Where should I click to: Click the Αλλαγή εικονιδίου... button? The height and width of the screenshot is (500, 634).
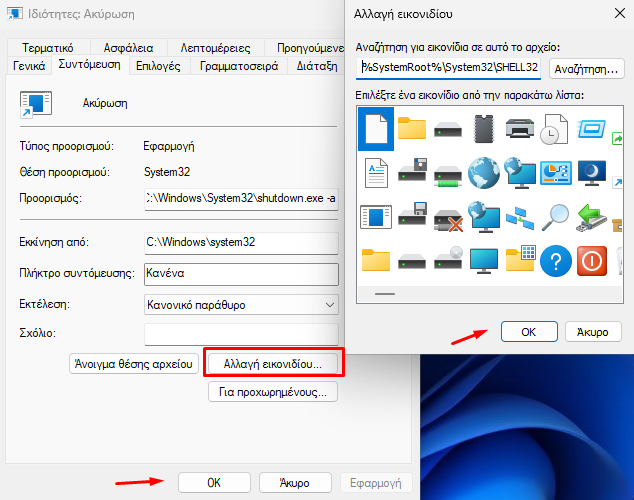pos(273,364)
